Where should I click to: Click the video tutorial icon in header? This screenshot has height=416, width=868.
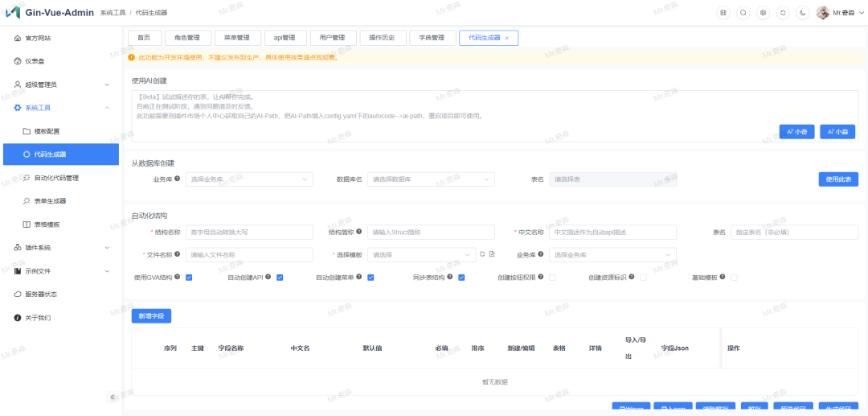tap(723, 13)
